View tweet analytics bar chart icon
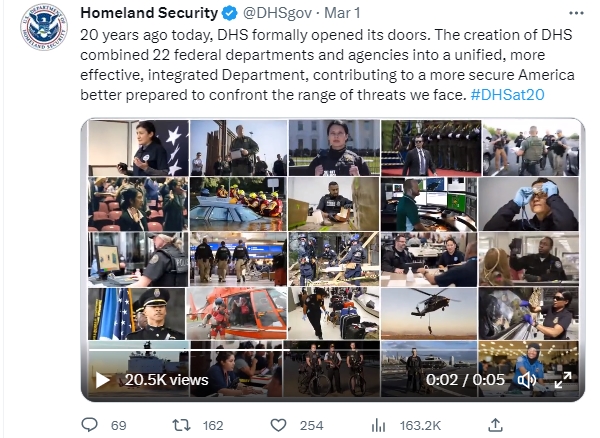The width and height of the screenshot is (600, 438). tap(378, 425)
